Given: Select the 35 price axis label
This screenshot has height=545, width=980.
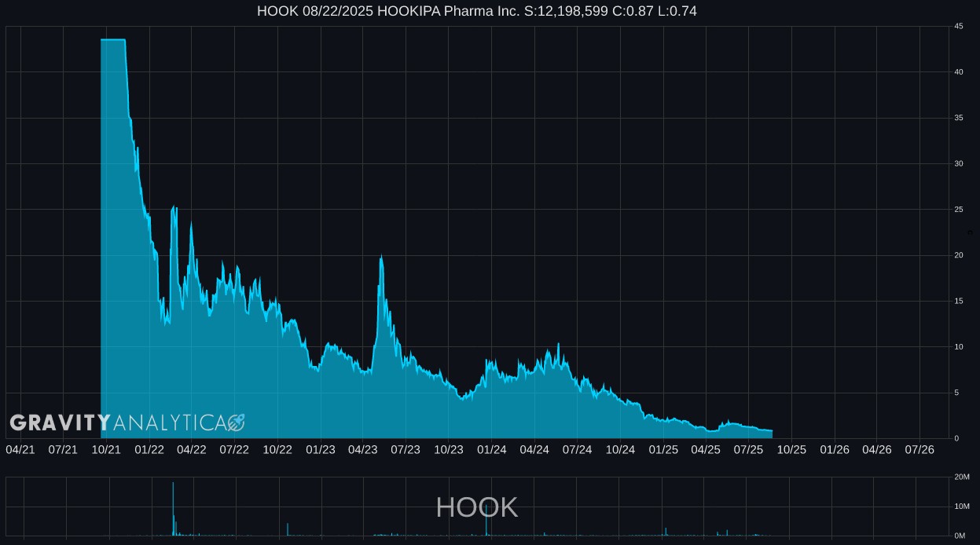Looking at the screenshot, I should 959,118.
